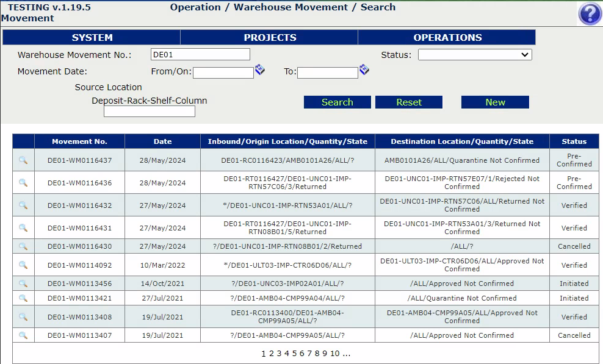Click destination AMB0101A26/ALL/Quarantine Not Confirmed

point(462,160)
